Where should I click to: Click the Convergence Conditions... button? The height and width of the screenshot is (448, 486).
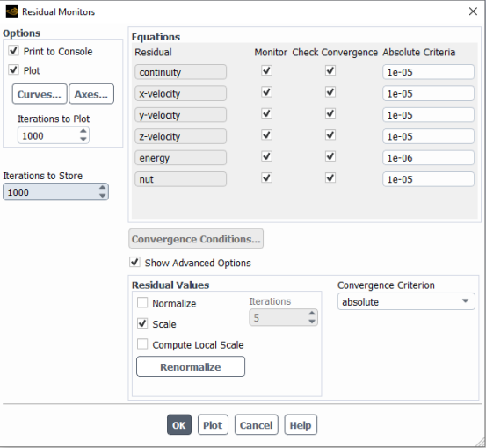196,239
